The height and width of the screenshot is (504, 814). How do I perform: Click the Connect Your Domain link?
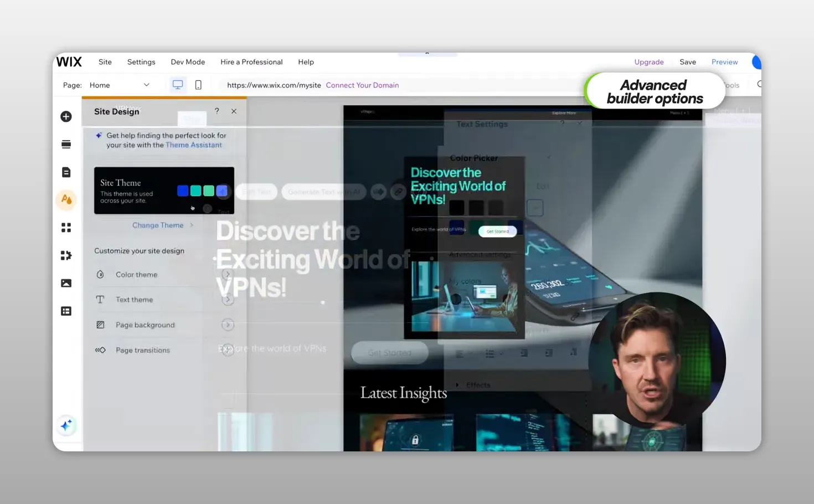point(362,85)
